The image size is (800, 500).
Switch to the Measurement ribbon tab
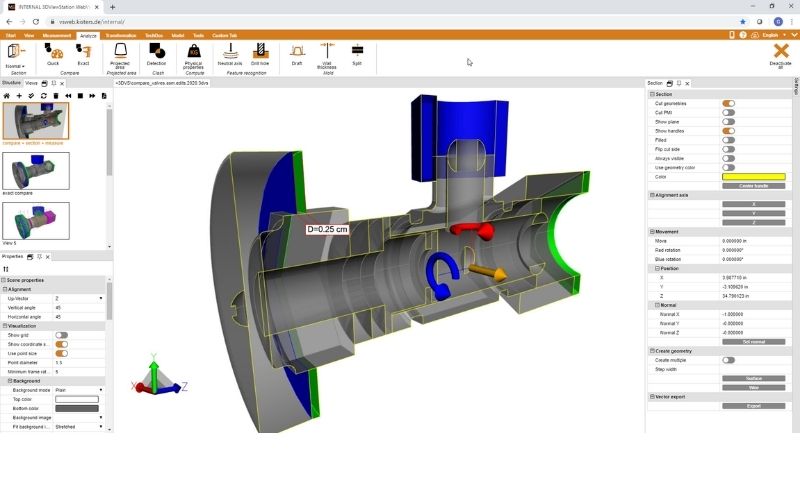pos(57,36)
